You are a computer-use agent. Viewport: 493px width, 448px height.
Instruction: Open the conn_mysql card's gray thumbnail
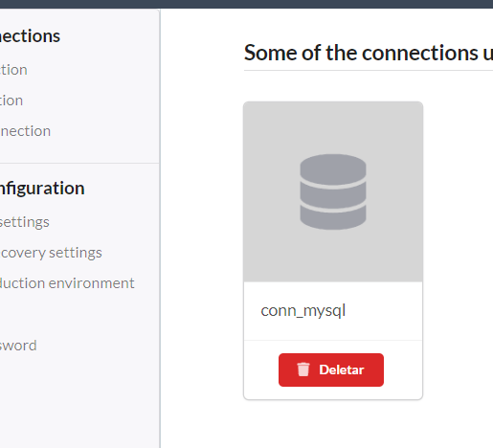333,191
